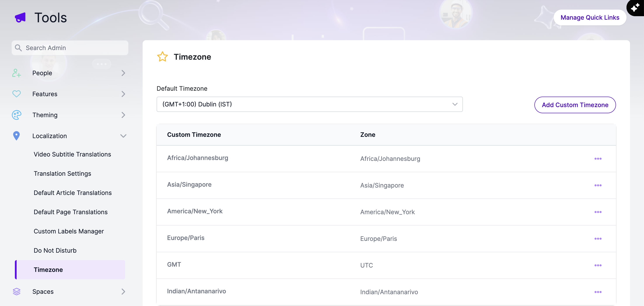The image size is (644, 306).
Task: Click the Custom Timezone column header
Action: tap(194, 135)
